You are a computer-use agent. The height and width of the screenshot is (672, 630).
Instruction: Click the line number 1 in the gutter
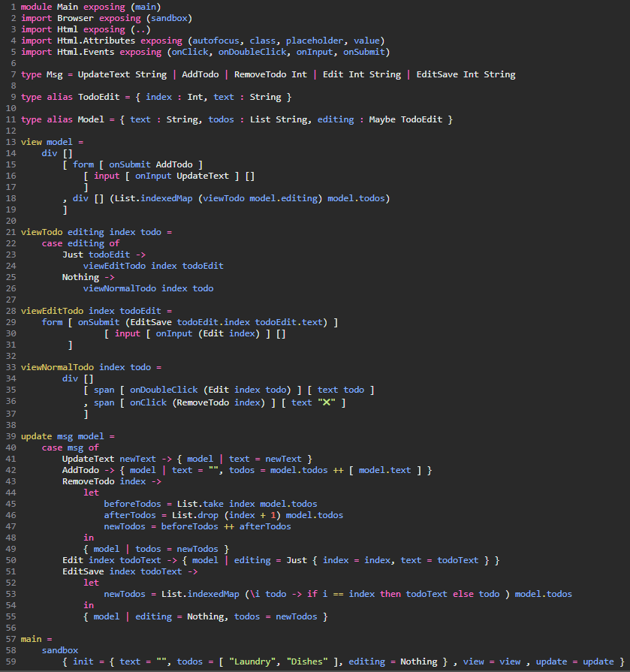click(x=14, y=7)
